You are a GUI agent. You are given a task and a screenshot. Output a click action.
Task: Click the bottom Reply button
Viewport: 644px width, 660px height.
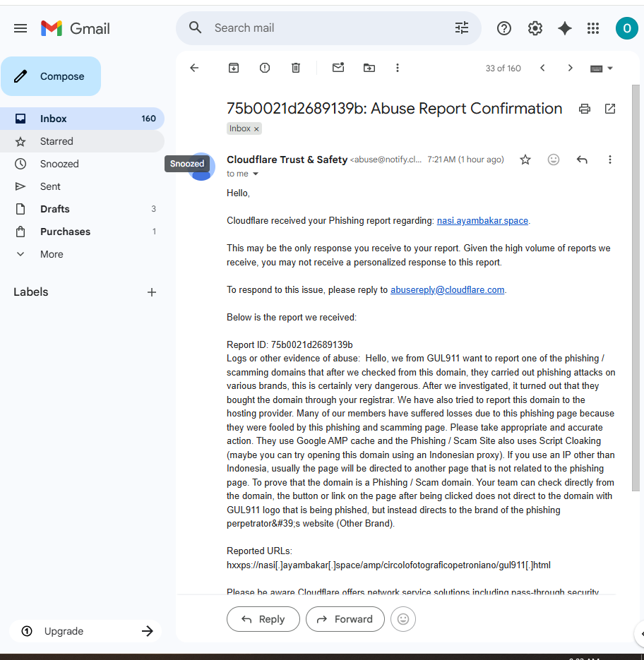(263, 619)
